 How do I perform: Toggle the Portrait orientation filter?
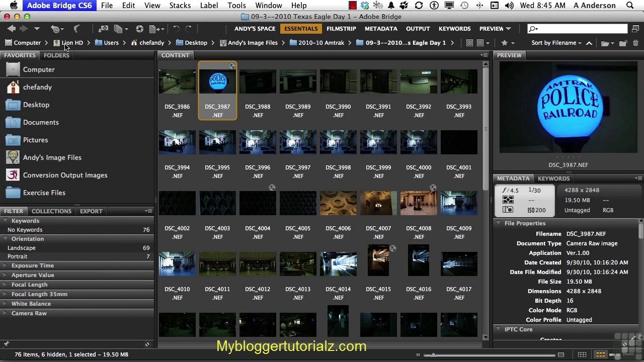pos(77,256)
